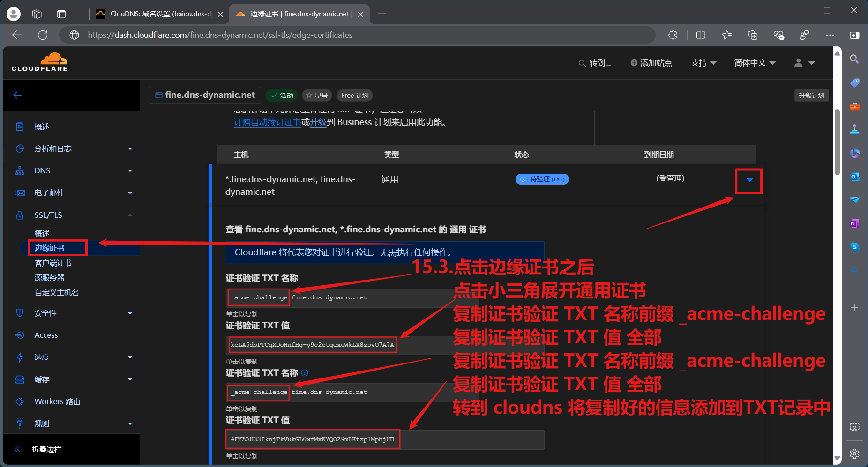Viewport: 868px width, 467px height.
Task: Open Access in the sidebar
Action: pyautogui.click(x=46, y=335)
